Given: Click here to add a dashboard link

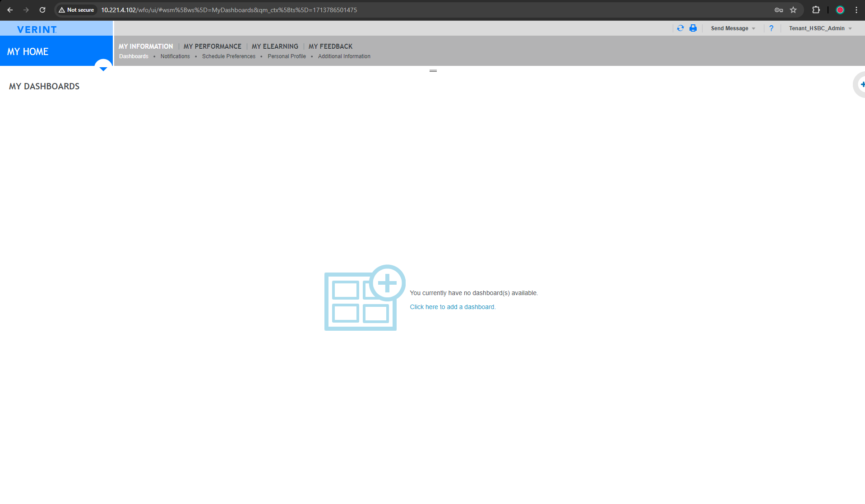Looking at the screenshot, I should pos(453,307).
